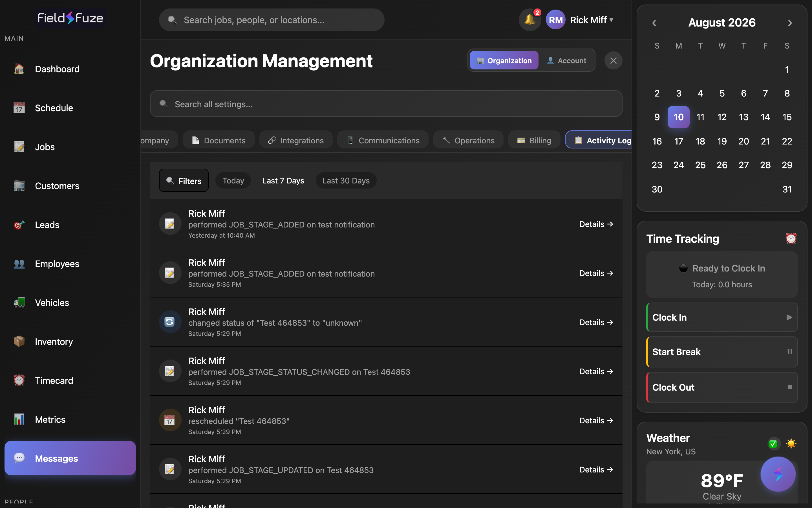This screenshot has width=812, height=508.
Task: Focus the Search jobs, people, or locations field
Action: (272, 20)
